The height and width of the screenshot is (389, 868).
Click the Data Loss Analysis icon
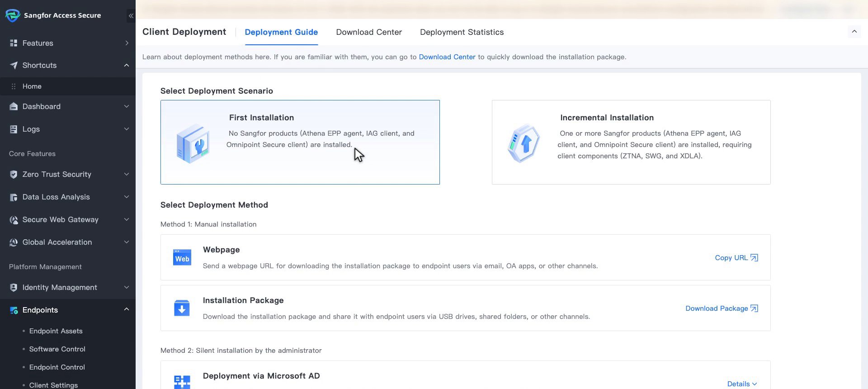coord(14,197)
